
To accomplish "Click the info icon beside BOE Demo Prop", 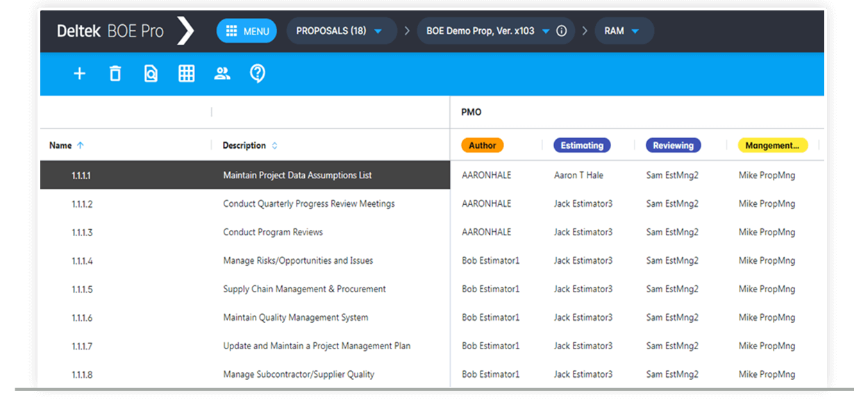I will [x=562, y=31].
